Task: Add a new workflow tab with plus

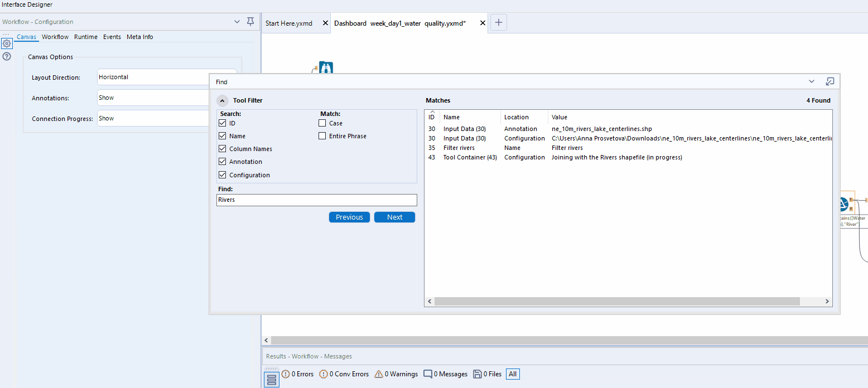Action: coord(499,23)
